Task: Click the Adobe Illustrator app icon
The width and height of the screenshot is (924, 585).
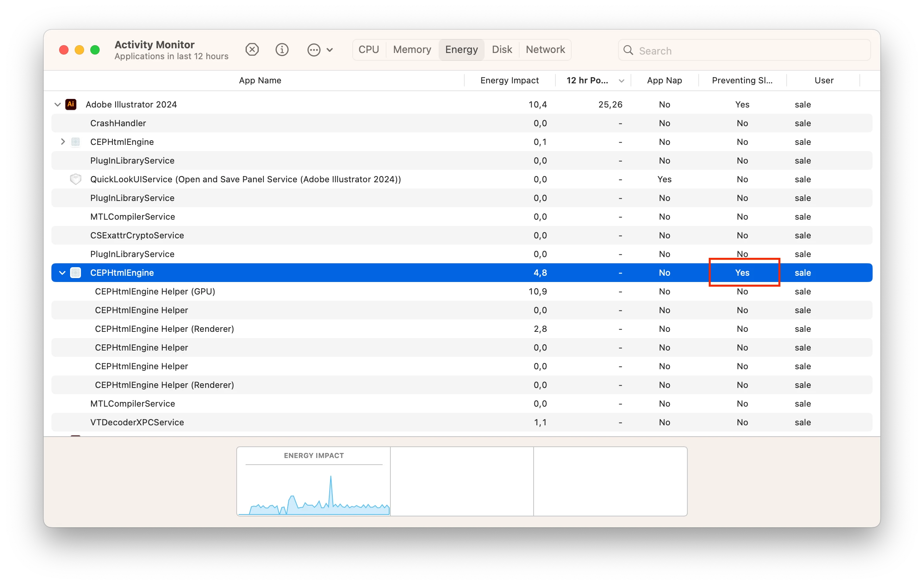Action: (71, 104)
